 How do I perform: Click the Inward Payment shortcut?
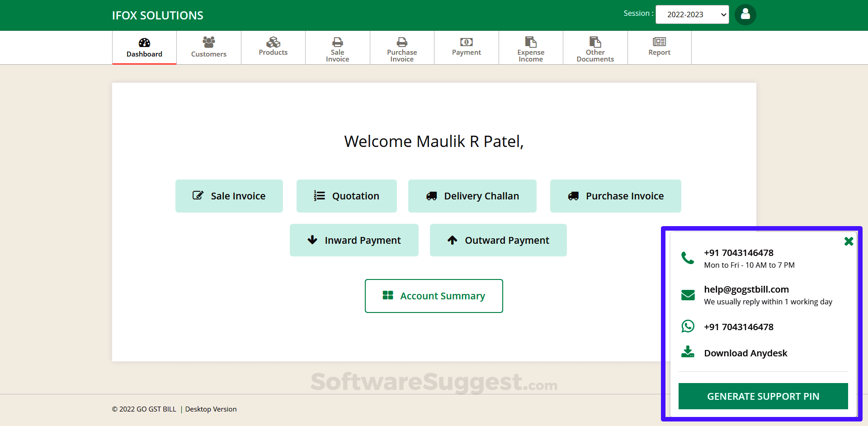tap(354, 240)
